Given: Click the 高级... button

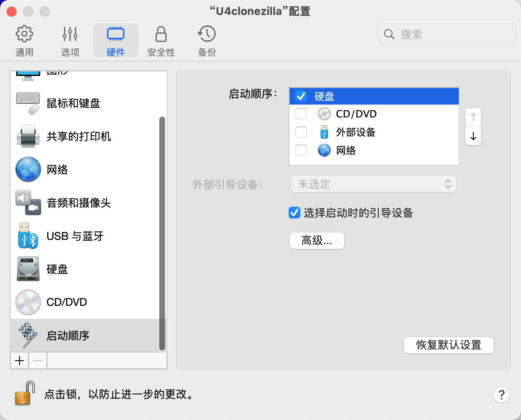Looking at the screenshot, I should point(316,241).
